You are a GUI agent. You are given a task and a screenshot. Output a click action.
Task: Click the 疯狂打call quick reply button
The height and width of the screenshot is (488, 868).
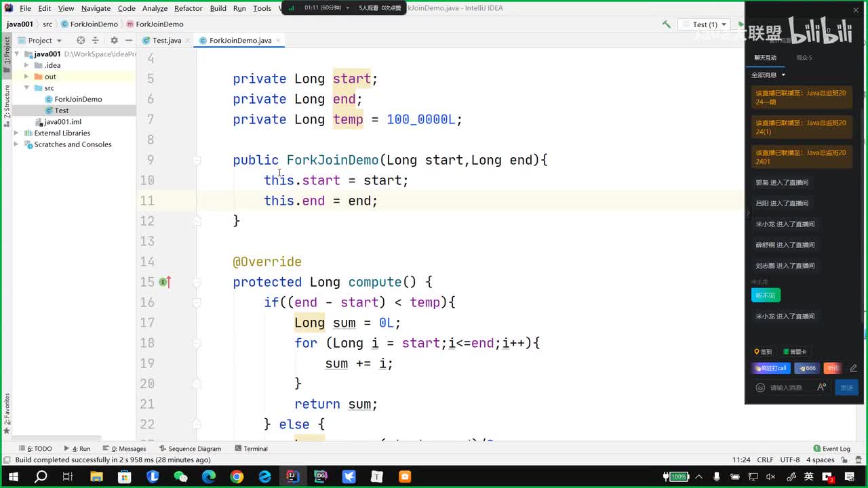point(772,368)
